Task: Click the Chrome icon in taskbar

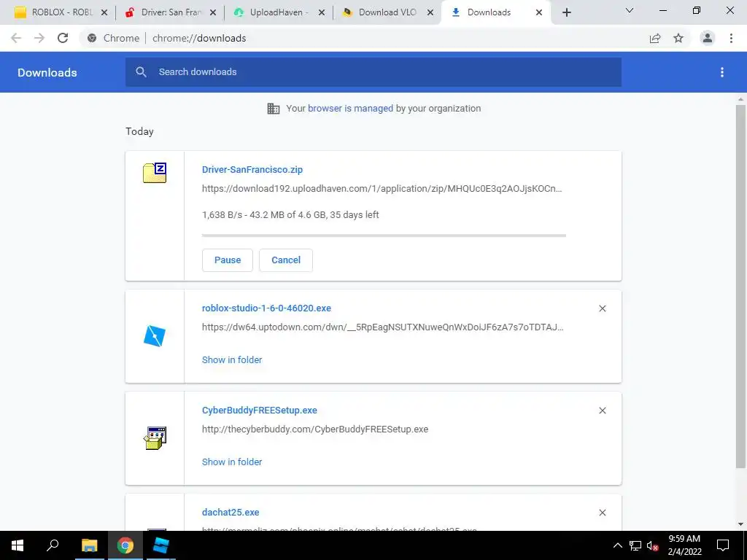Action: [125, 545]
